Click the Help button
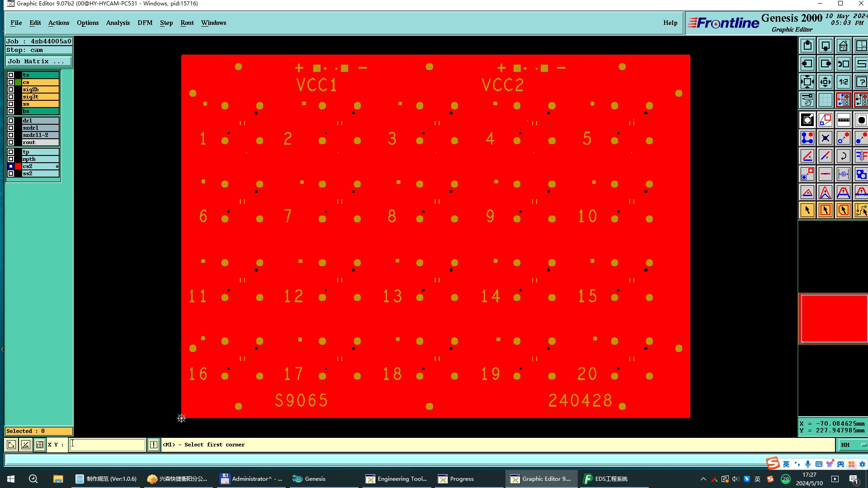 click(670, 23)
